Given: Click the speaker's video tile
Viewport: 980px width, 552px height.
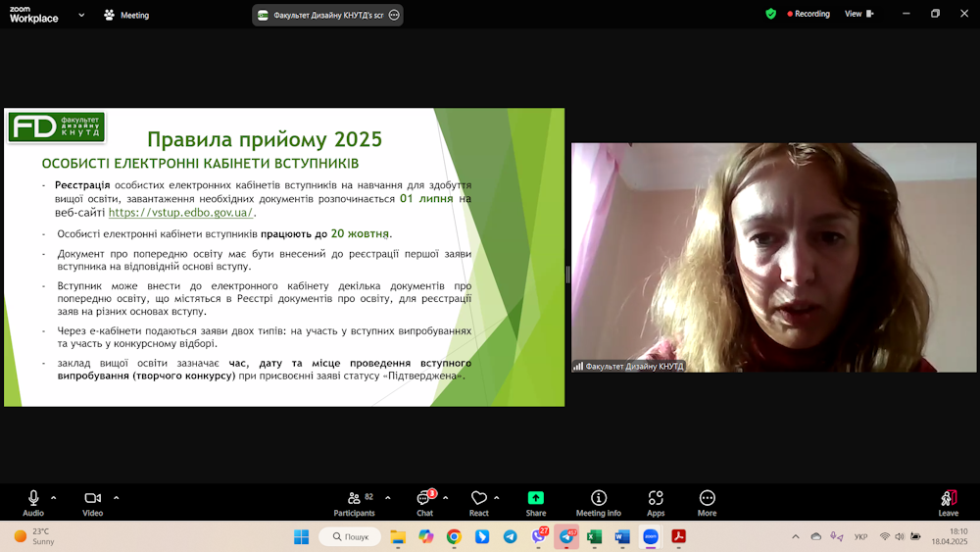Looking at the screenshot, I should 774,258.
